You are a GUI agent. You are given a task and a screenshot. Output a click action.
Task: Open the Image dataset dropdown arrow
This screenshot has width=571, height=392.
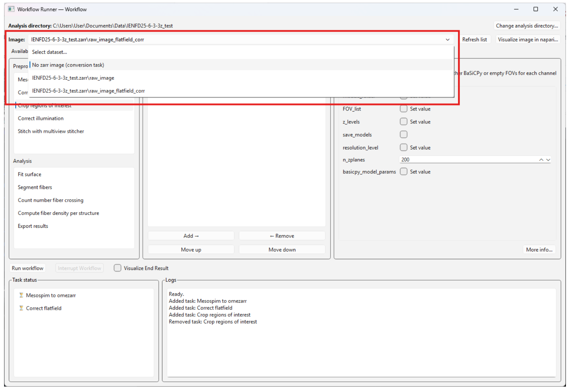click(x=447, y=40)
